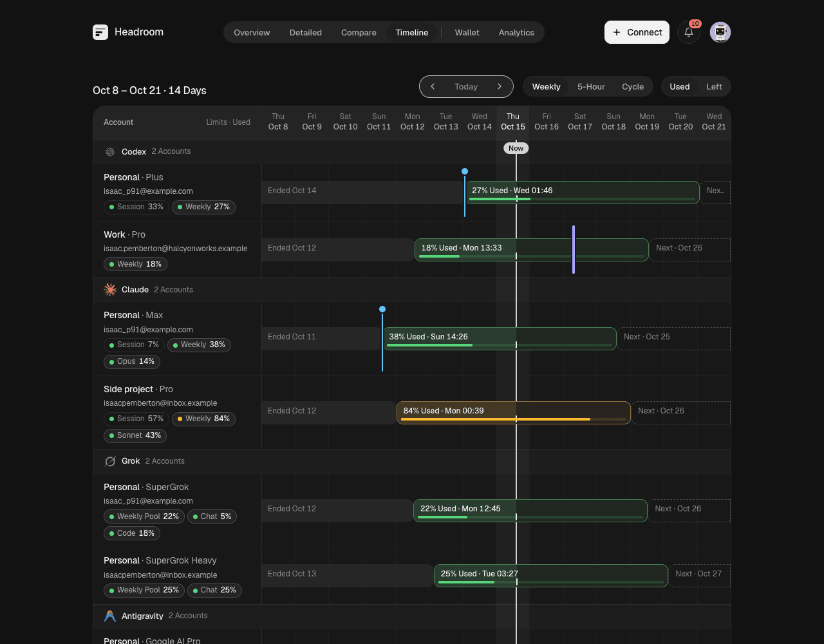Click the Now timeline marker
Screen dimensions: 824x644
coord(516,148)
